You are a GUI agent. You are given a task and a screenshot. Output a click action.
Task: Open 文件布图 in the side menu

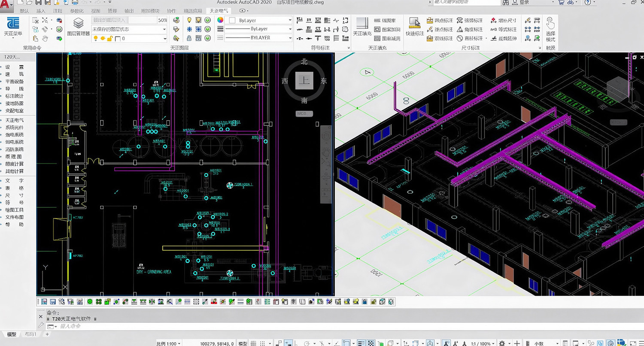pyautogui.click(x=15, y=217)
